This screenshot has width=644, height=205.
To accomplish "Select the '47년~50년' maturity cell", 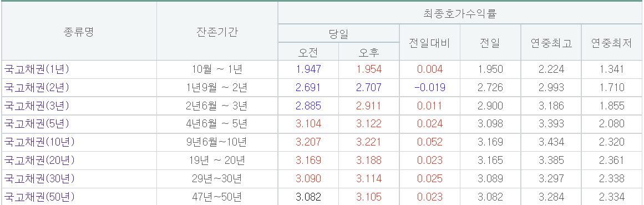I will pos(217,197).
